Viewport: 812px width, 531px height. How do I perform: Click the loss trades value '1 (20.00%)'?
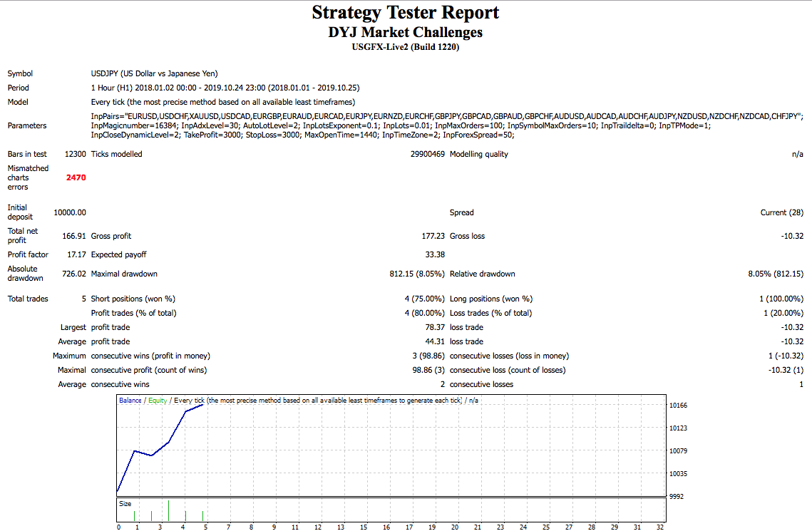click(783, 313)
